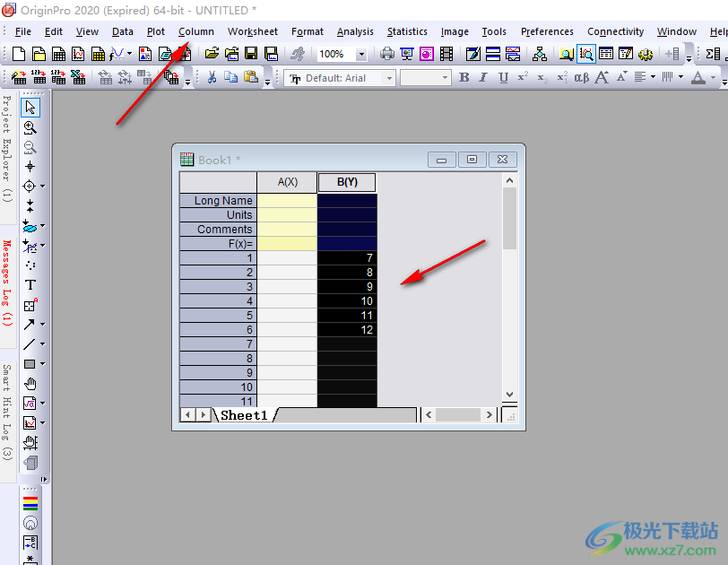Open the Analysis menu
The height and width of the screenshot is (565, 728).
(355, 31)
